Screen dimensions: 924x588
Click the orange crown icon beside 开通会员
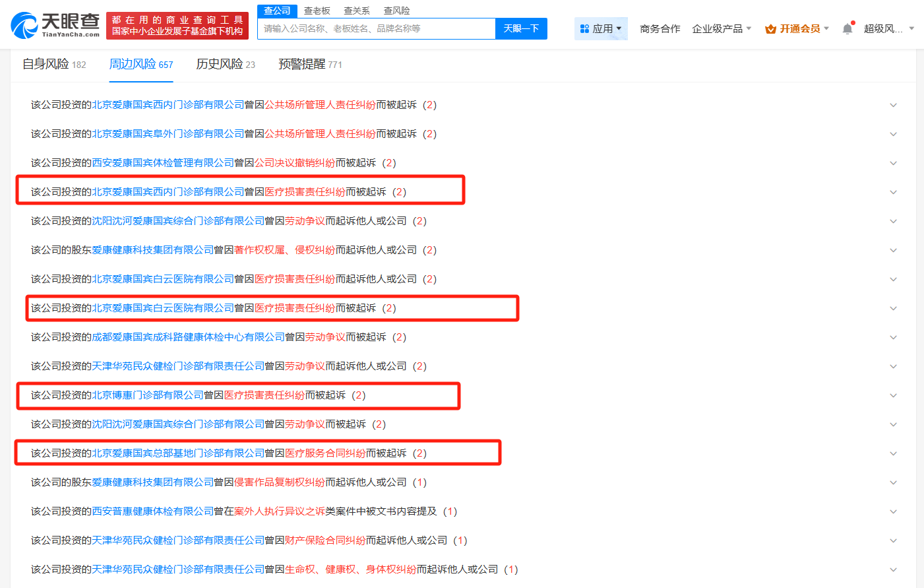(x=769, y=28)
